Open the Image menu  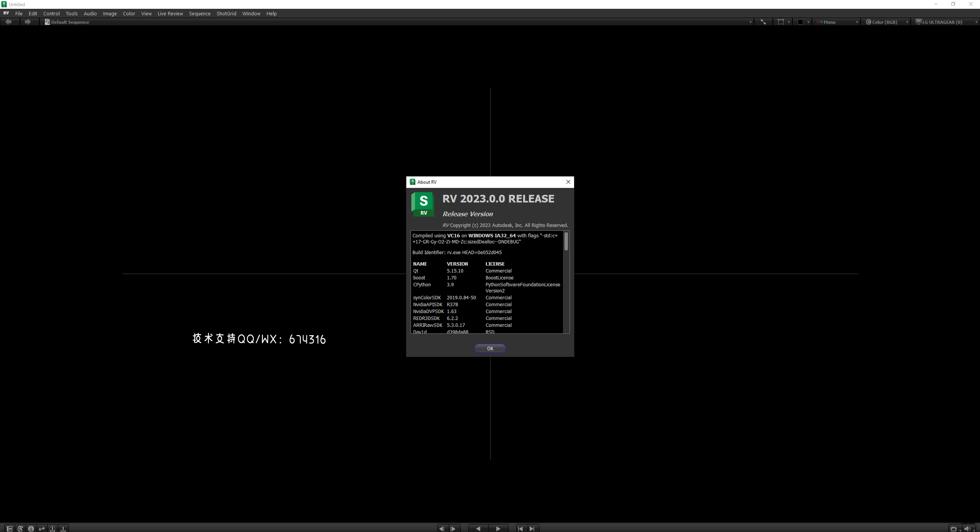[110, 13]
